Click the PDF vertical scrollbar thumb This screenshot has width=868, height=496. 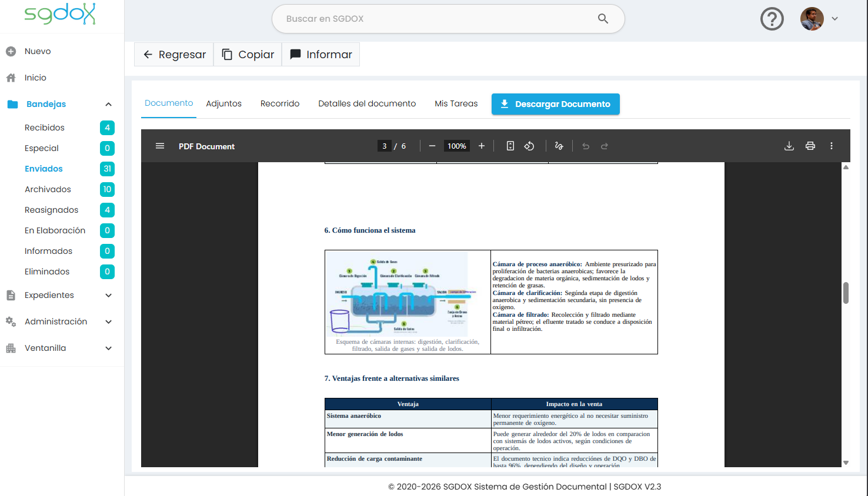tap(846, 293)
